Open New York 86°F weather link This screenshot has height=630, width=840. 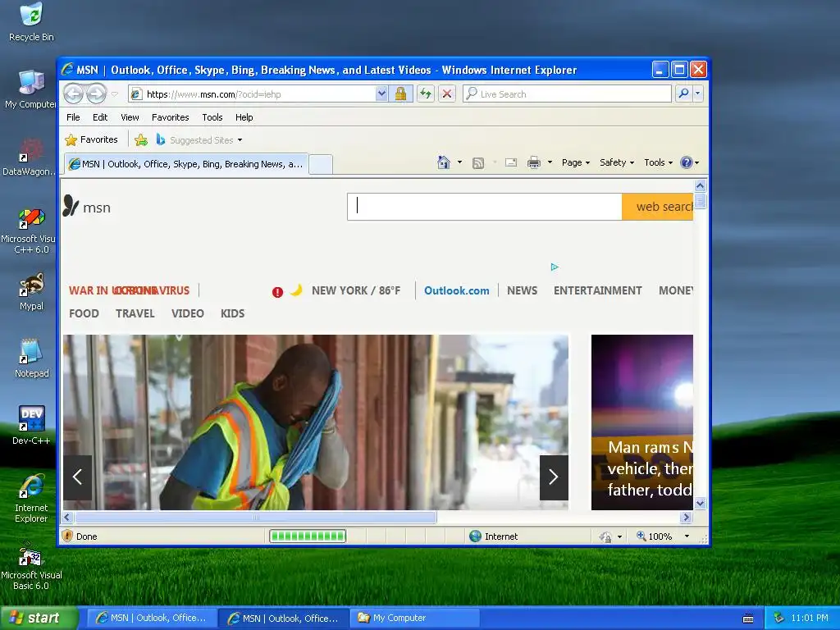click(x=356, y=290)
